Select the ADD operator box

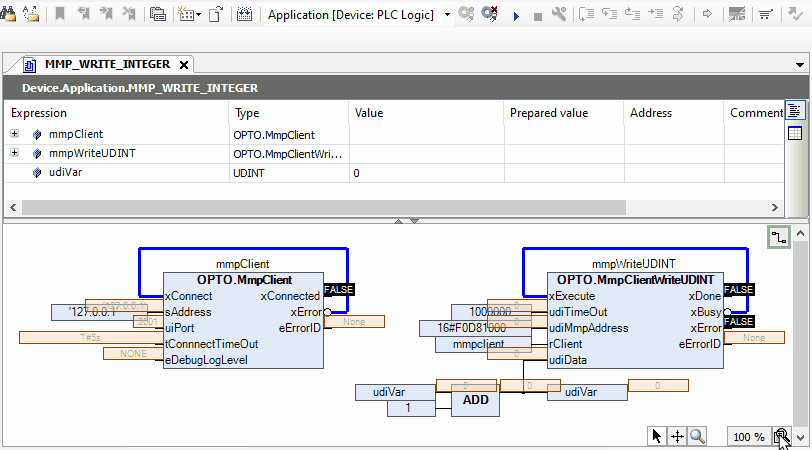click(475, 400)
